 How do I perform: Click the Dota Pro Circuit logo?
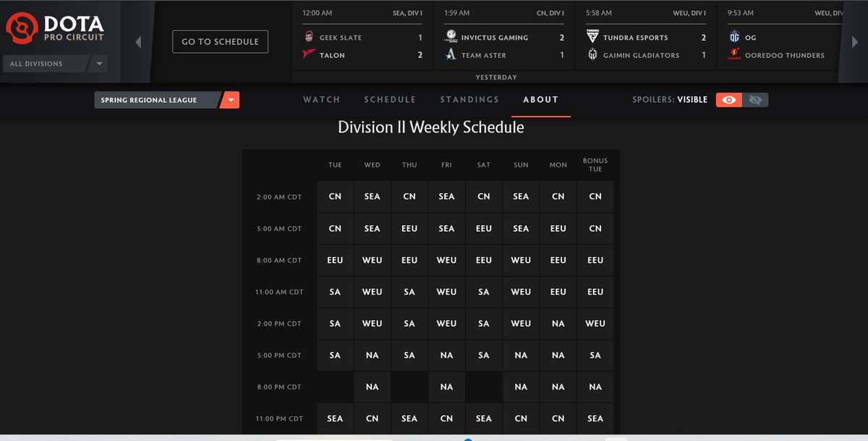tap(55, 27)
